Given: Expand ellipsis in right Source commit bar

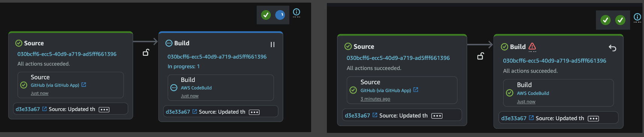Looking at the screenshot, I should tap(437, 116).
